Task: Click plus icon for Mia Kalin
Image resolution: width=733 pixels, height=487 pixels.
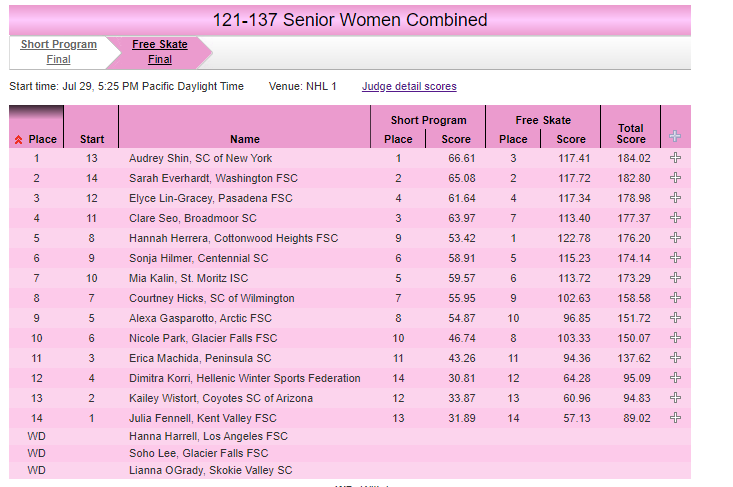Action: [x=675, y=278]
